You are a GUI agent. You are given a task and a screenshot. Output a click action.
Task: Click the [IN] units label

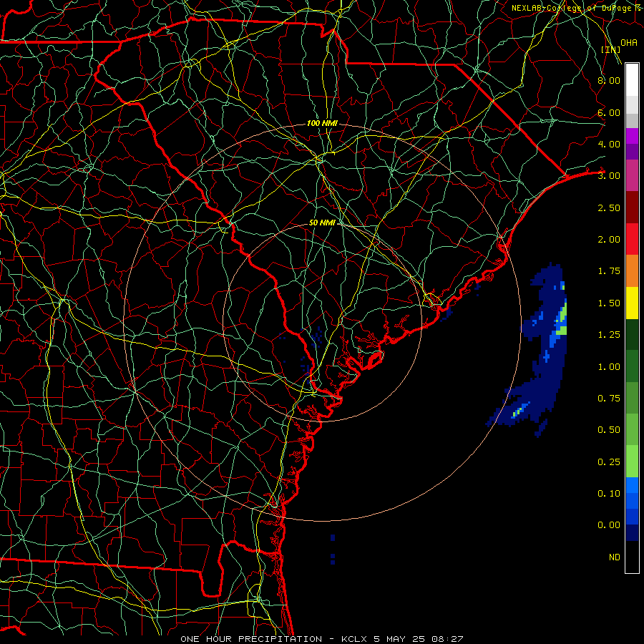[x=611, y=49]
